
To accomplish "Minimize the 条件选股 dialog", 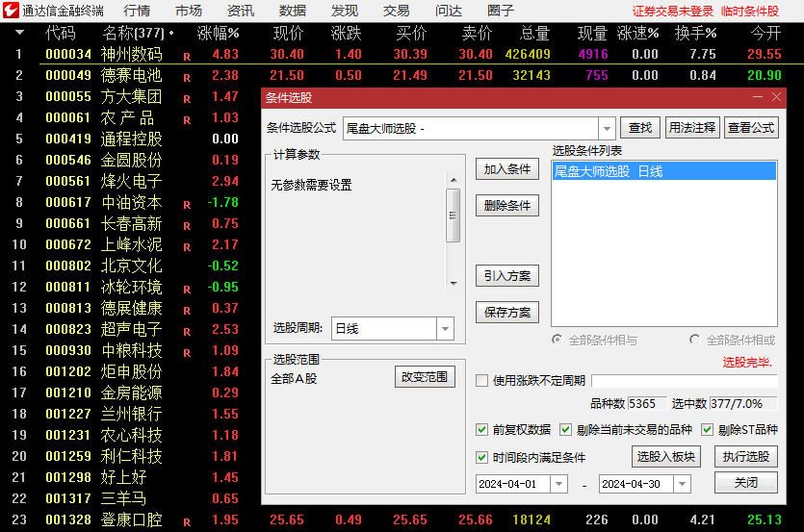I will (x=758, y=97).
